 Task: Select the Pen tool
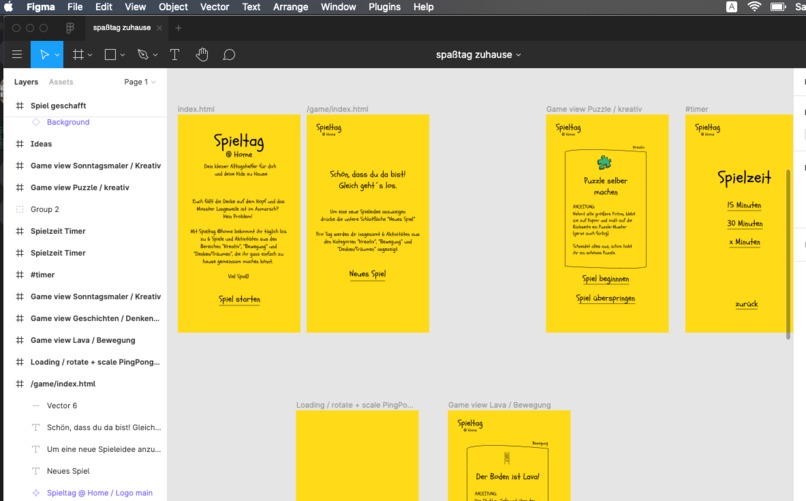coord(143,54)
